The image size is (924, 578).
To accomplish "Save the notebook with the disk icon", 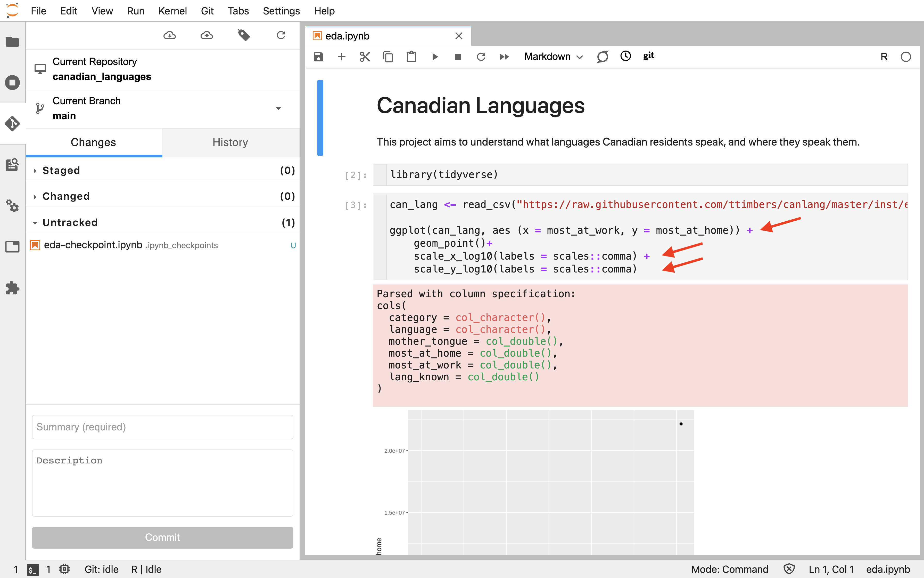I will (x=318, y=57).
